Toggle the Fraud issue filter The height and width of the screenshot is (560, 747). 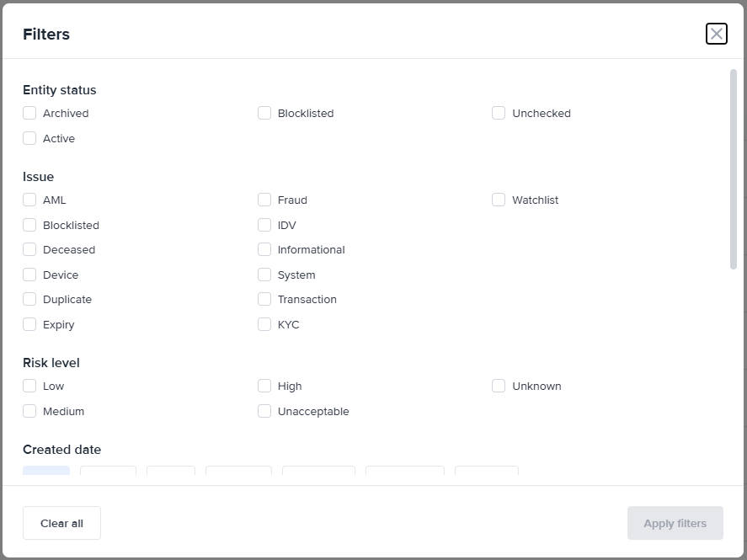(x=264, y=200)
